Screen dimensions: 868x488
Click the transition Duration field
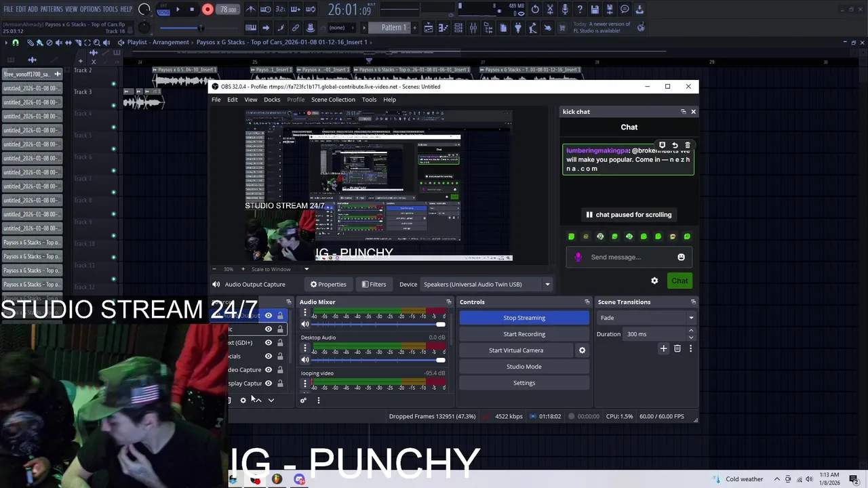[x=654, y=334]
